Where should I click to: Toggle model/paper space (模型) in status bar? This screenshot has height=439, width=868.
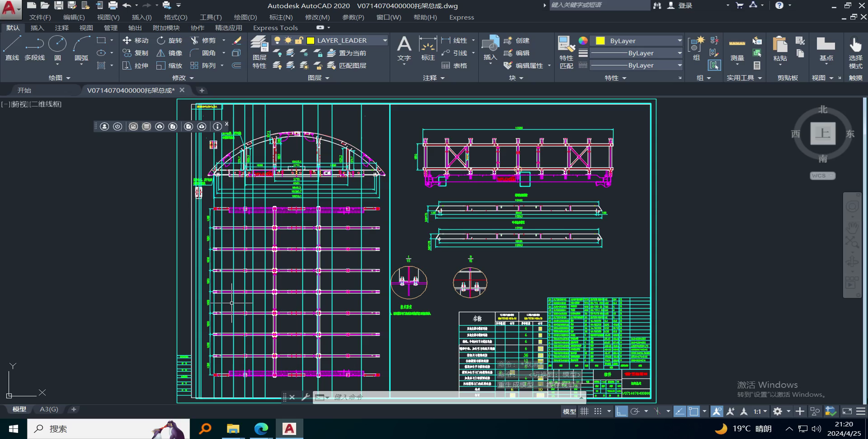pos(569,411)
